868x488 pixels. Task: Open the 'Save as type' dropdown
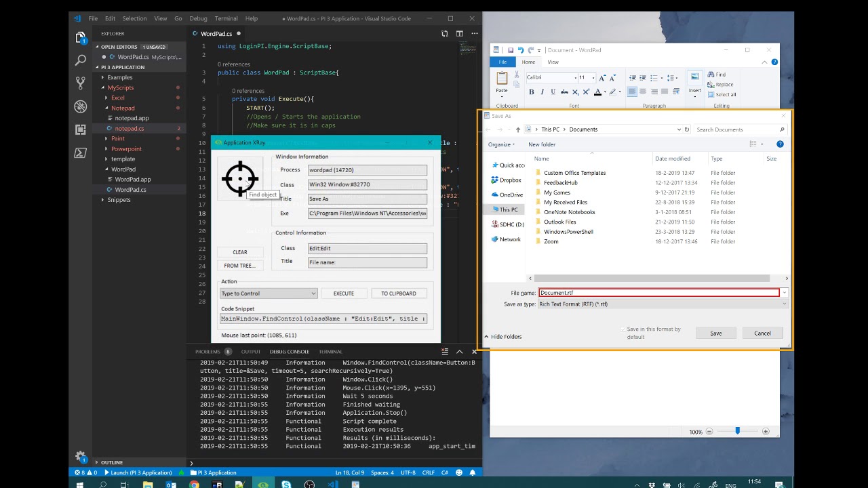663,304
